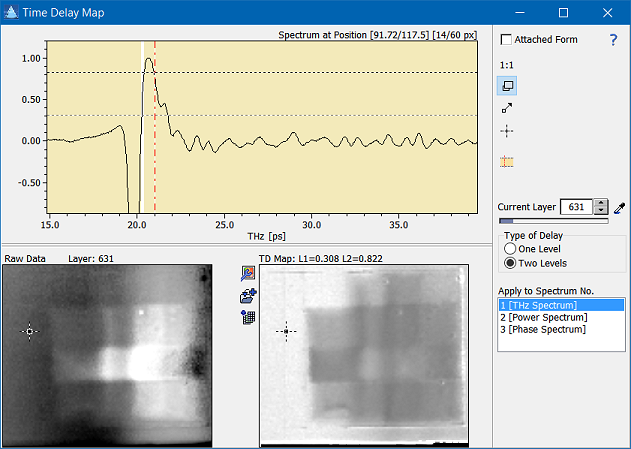Click the grid icon below the folder icon
Screen dimensions: 631x449
pos(248,317)
